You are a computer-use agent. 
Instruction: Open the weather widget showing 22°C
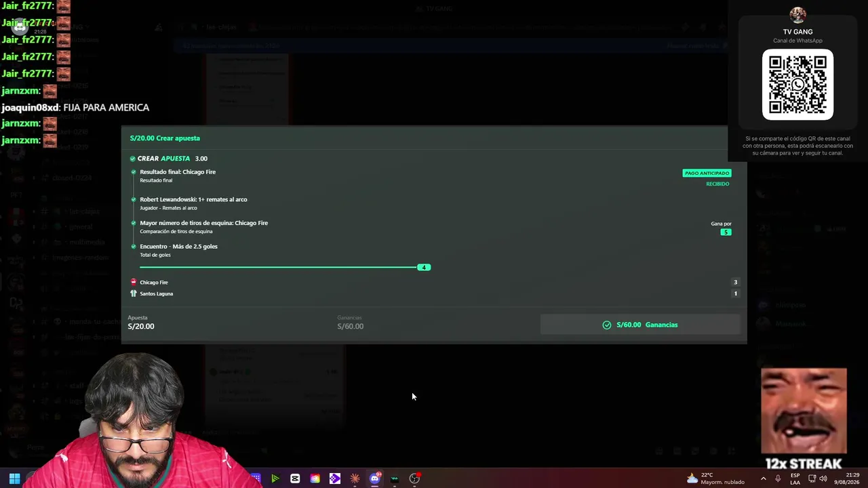(715, 479)
